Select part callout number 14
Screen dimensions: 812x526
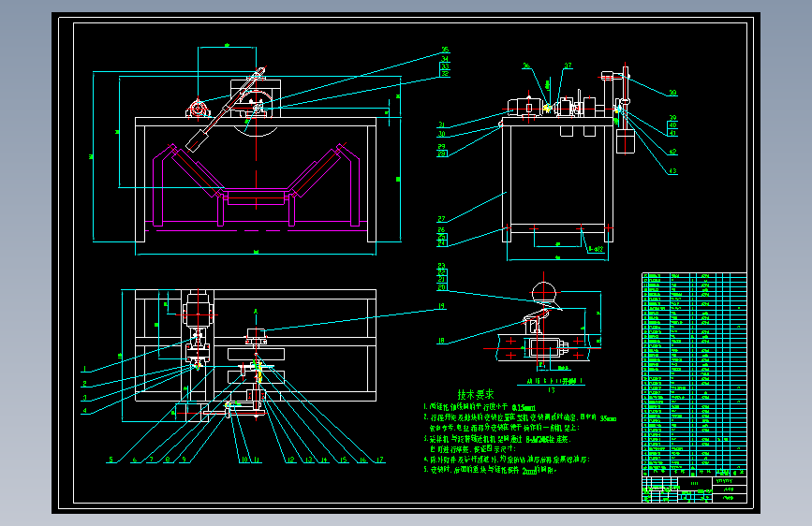(325, 460)
